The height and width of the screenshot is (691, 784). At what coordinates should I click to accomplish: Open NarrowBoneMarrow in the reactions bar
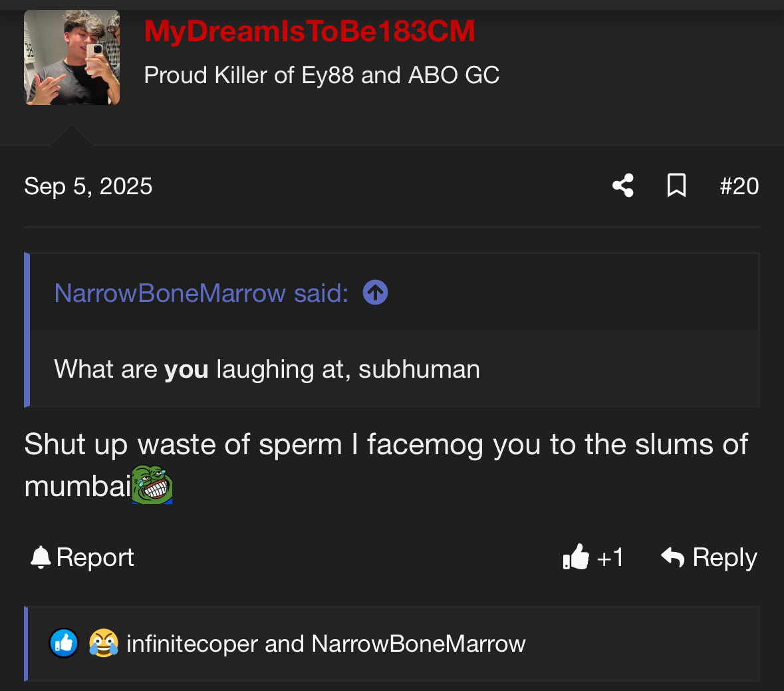click(x=418, y=644)
